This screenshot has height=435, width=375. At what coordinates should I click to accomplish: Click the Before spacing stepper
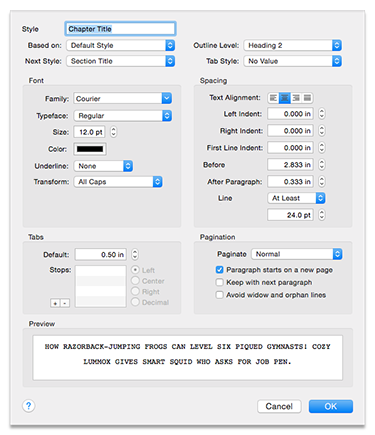321,165
